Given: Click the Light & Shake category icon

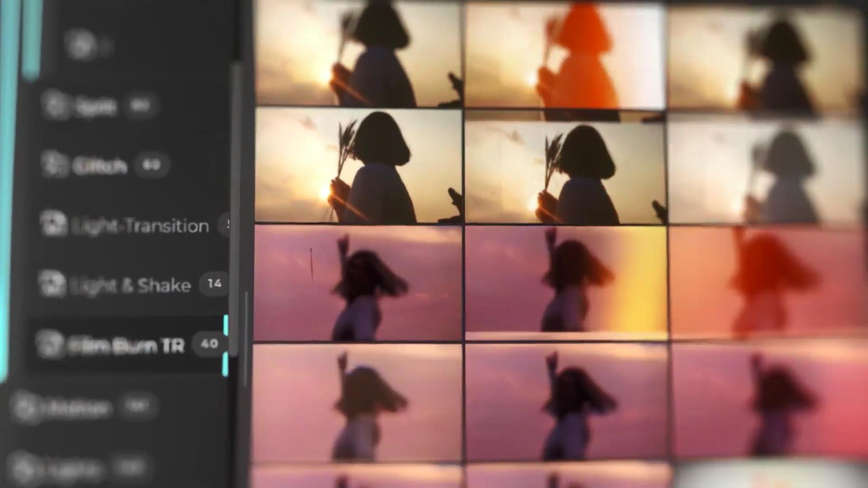Looking at the screenshot, I should [52, 284].
